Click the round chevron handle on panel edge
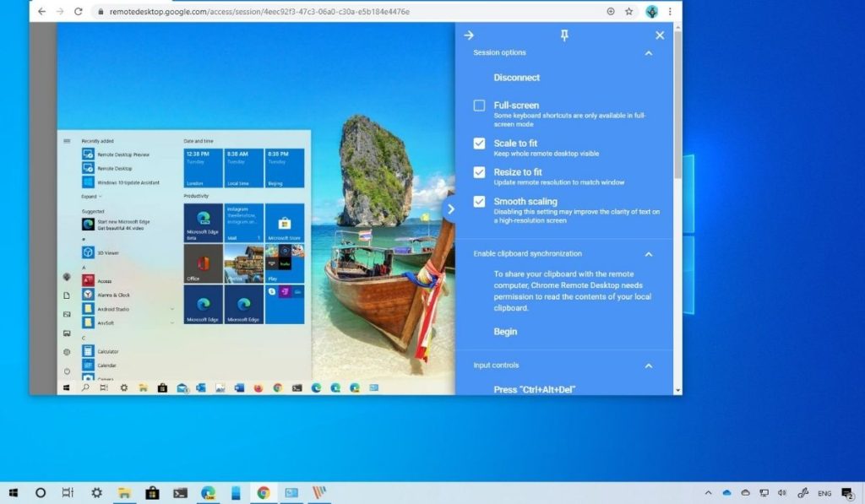Viewport: 865px width, 504px height. (449, 209)
